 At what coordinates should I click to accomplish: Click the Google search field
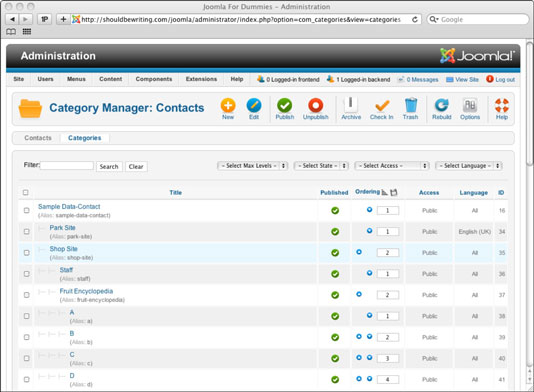[478, 19]
